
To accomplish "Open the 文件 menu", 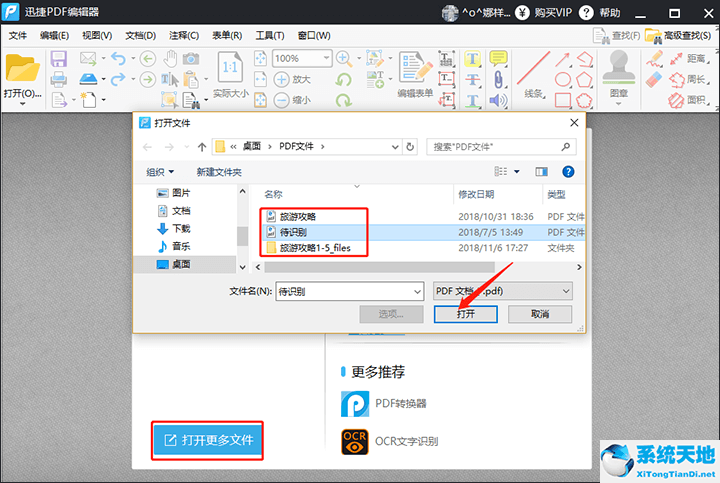I will point(18,35).
